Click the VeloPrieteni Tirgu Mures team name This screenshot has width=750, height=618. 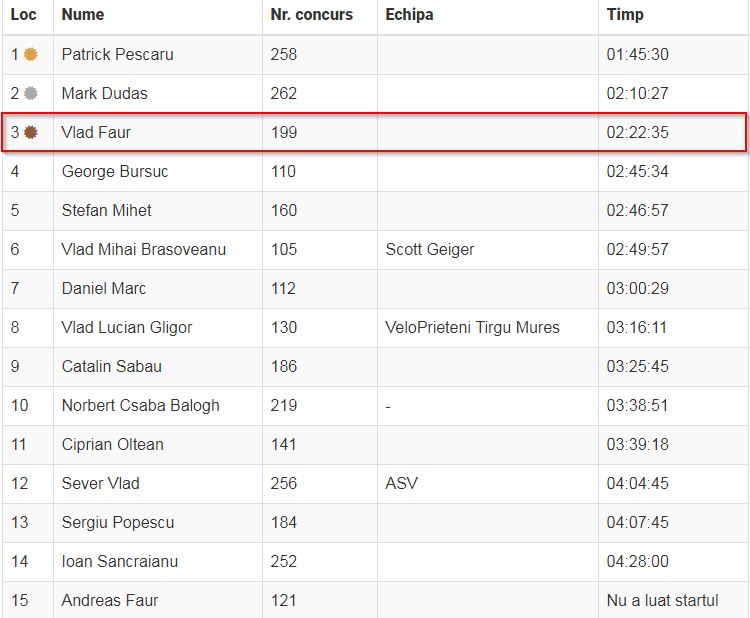(472, 328)
